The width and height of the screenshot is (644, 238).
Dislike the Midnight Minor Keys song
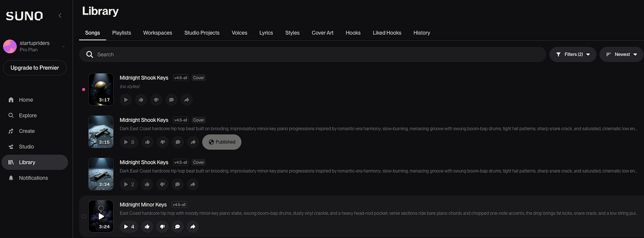(x=162, y=227)
